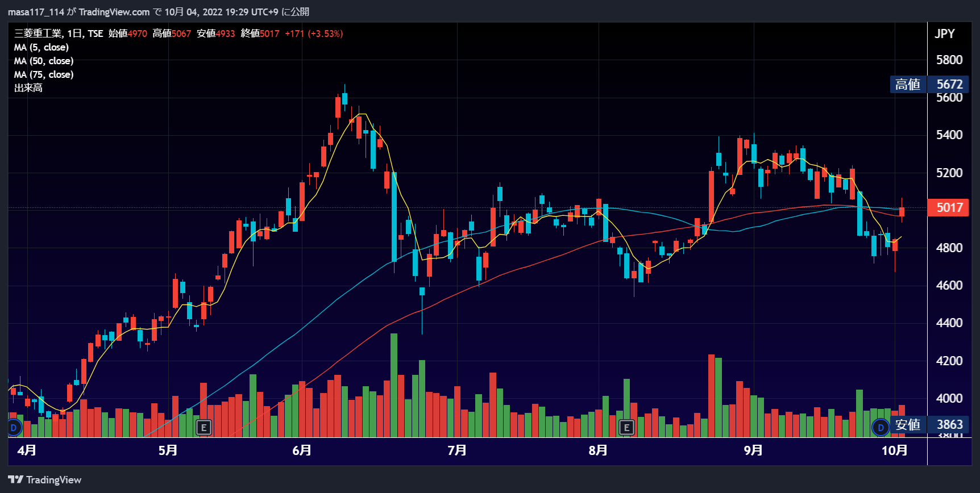Click the 始値4970 open value in header
Viewport: 980px width, 493px height.
128,34
